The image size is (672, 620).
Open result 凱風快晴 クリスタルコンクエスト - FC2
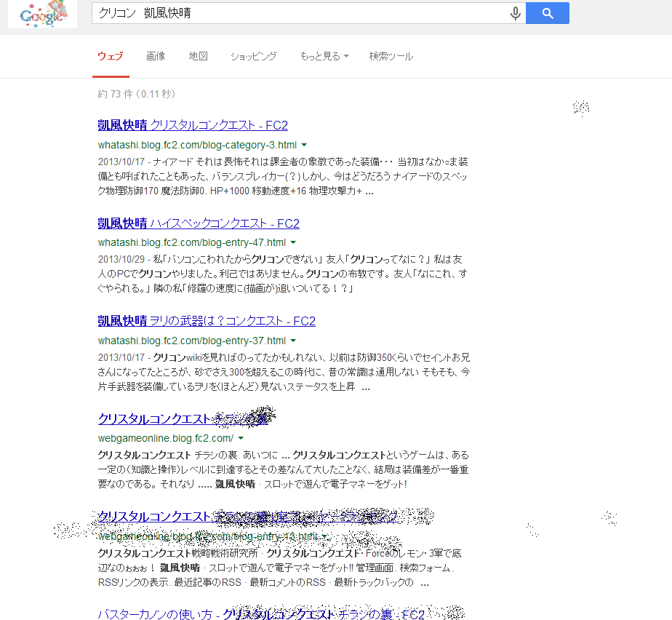[x=193, y=125]
